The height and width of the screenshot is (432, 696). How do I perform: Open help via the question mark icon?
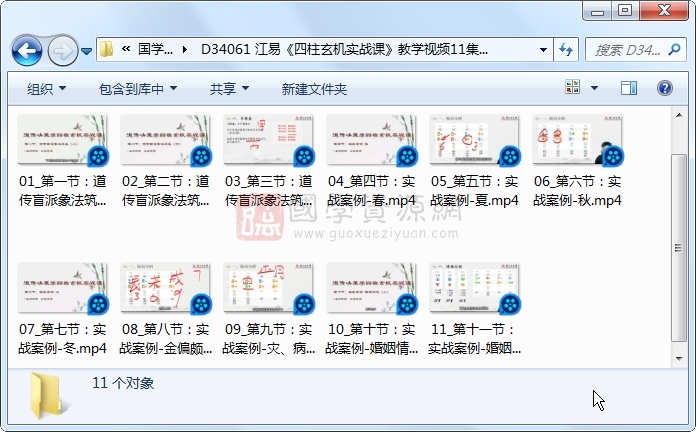coord(664,88)
